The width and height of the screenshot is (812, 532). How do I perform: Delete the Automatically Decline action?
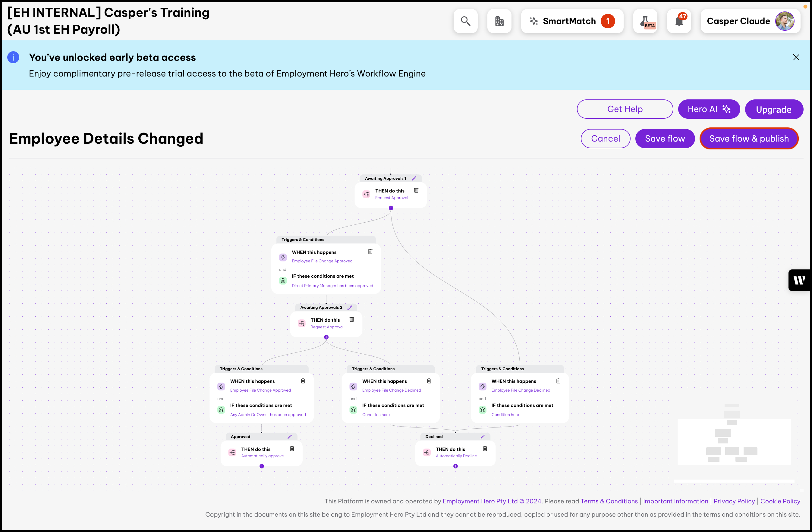[x=485, y=449]
